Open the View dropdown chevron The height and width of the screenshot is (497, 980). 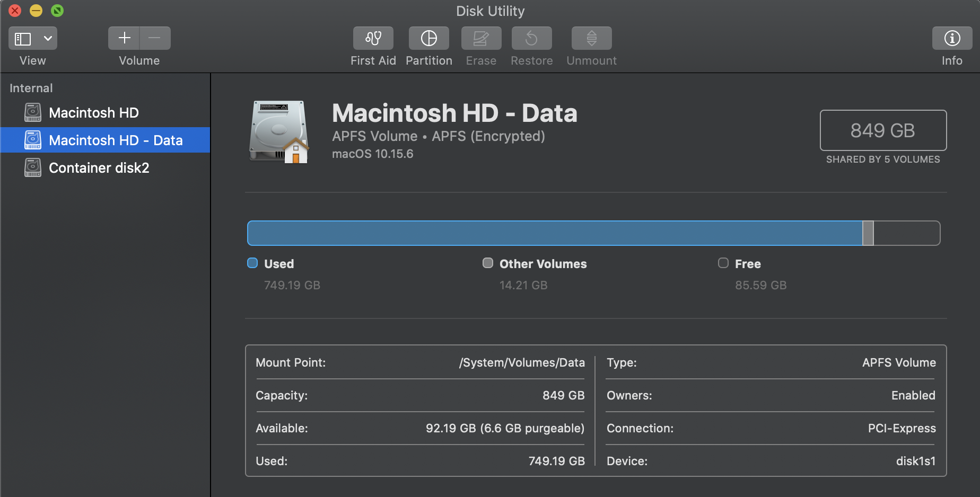tap(48, 39)
